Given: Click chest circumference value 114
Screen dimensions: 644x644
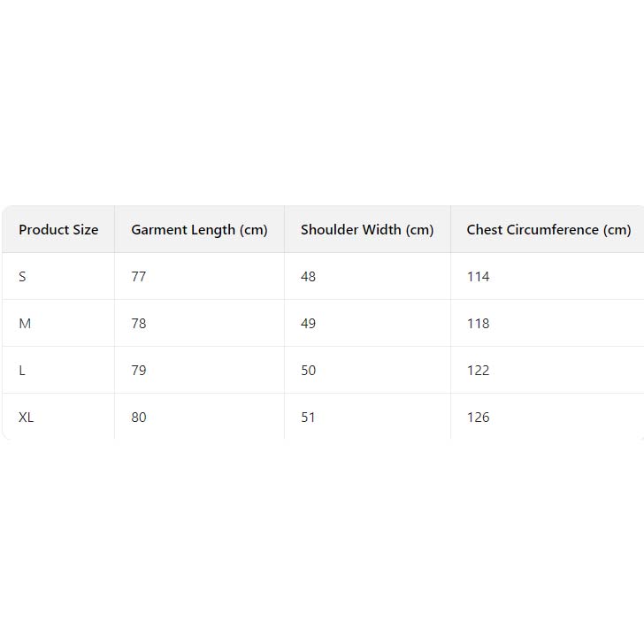Looking at the screenshot, I should tap(478, 277).
